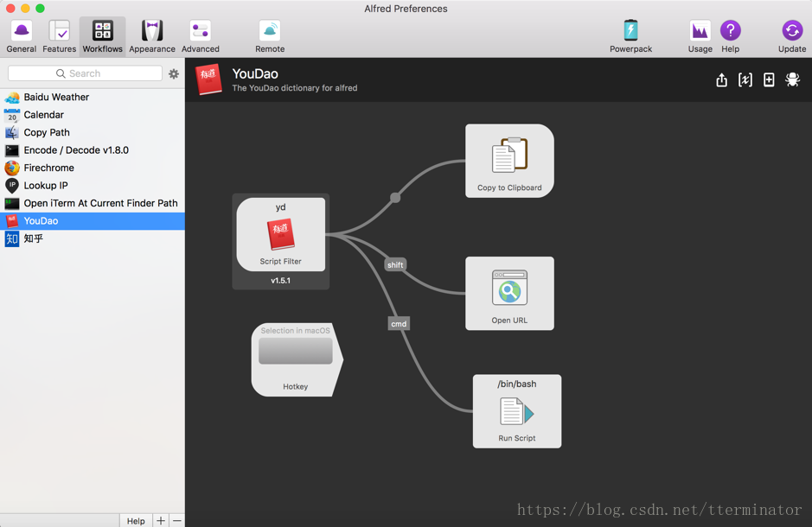
Task: Select the 知乎 workflow
Action: tap(93, 238)
